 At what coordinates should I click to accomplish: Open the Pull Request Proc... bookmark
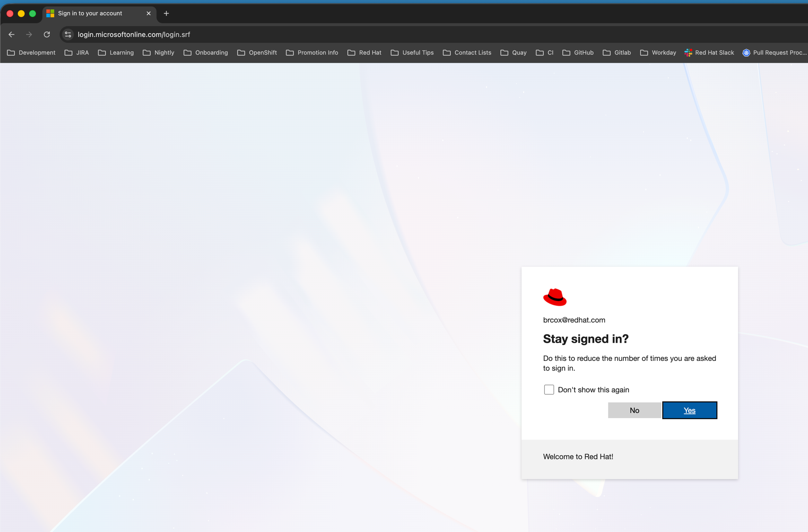click(x=775, y=52)
